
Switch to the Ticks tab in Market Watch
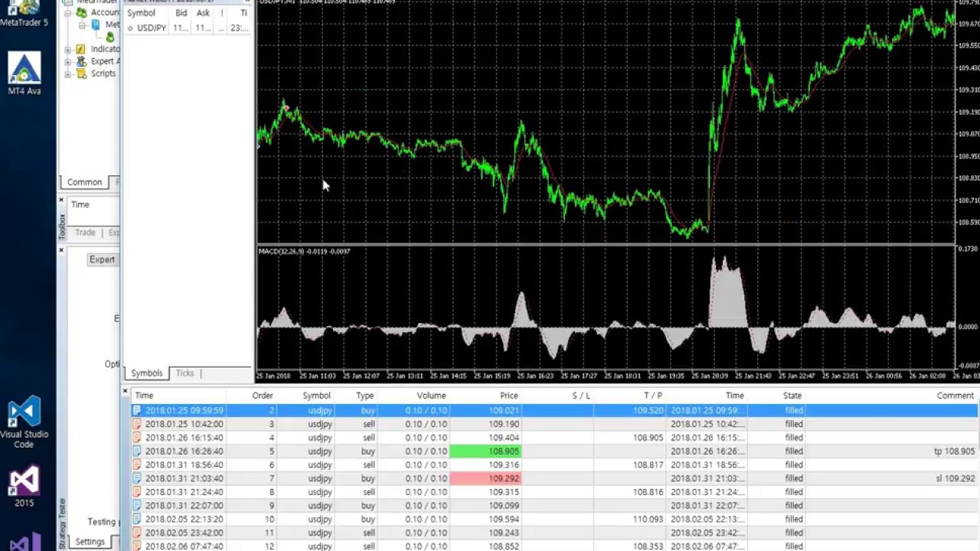click(x=185, y=373)
